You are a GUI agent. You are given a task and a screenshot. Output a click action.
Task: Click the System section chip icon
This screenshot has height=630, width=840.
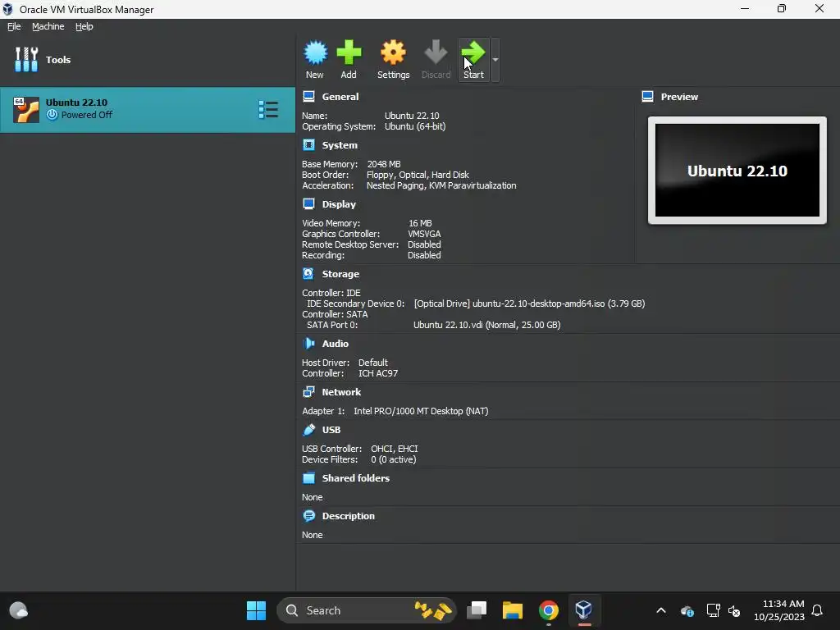point(308,144)
